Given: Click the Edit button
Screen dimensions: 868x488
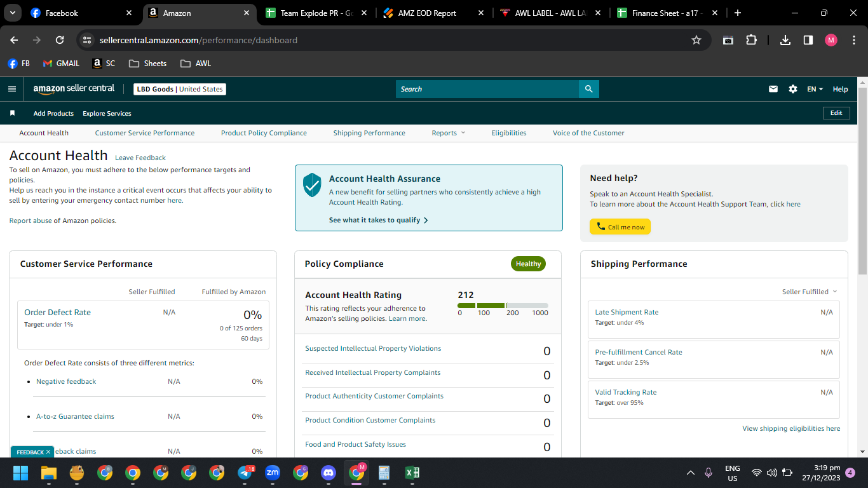Looking at the screenshot, I should coord(836,113).
